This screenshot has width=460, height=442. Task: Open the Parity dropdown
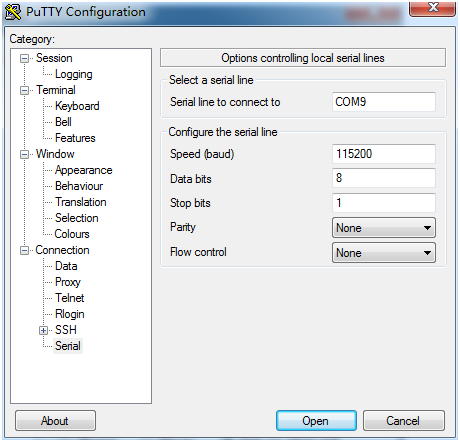coord(384,228)
